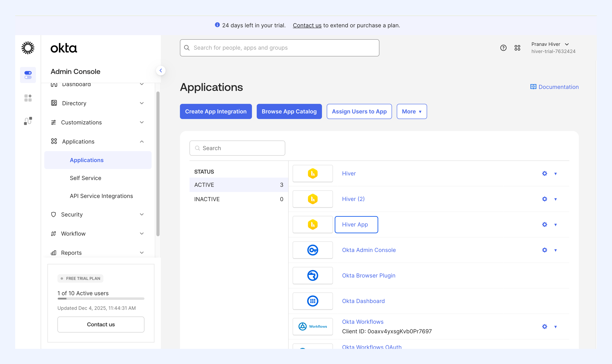Click the Customizations sliders icon
Image resolution: width=612 pixels, height=364 pixels.
[53, 122]
